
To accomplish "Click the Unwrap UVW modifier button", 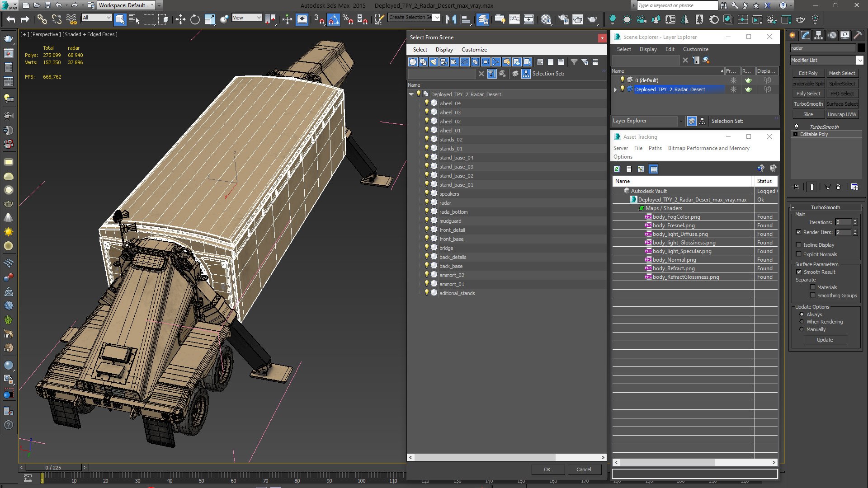I will pos(842,114).
